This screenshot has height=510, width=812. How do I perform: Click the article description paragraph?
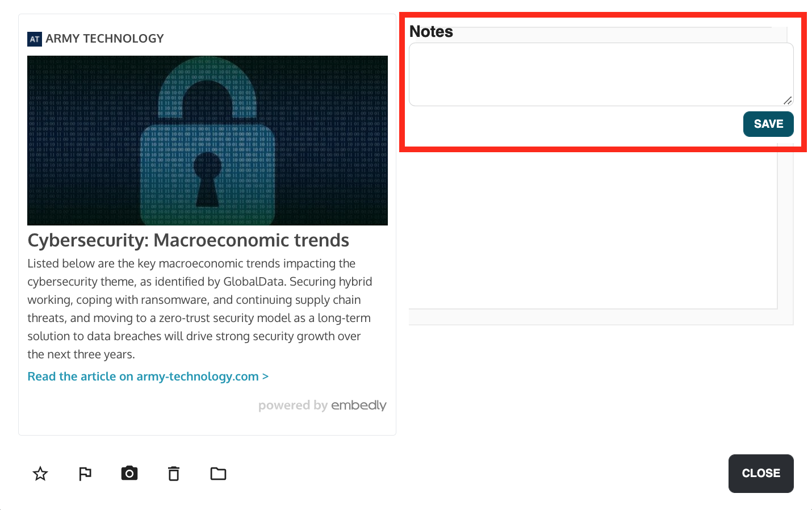(199, 309)
